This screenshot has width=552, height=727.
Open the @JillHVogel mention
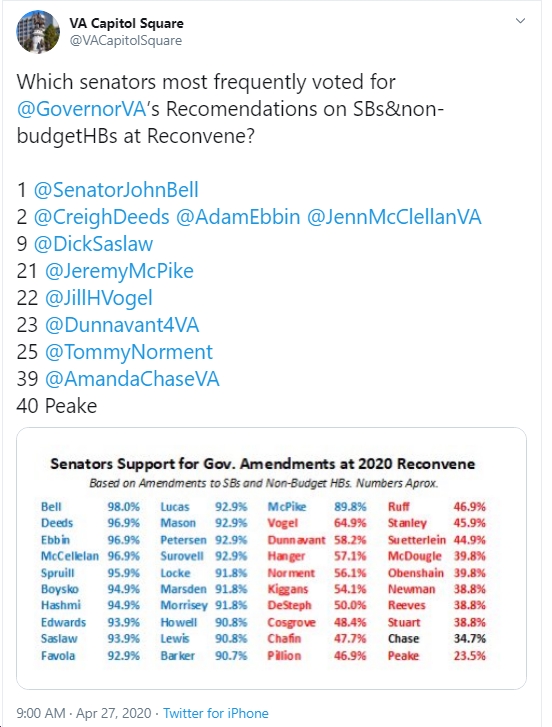pos(98,298)
